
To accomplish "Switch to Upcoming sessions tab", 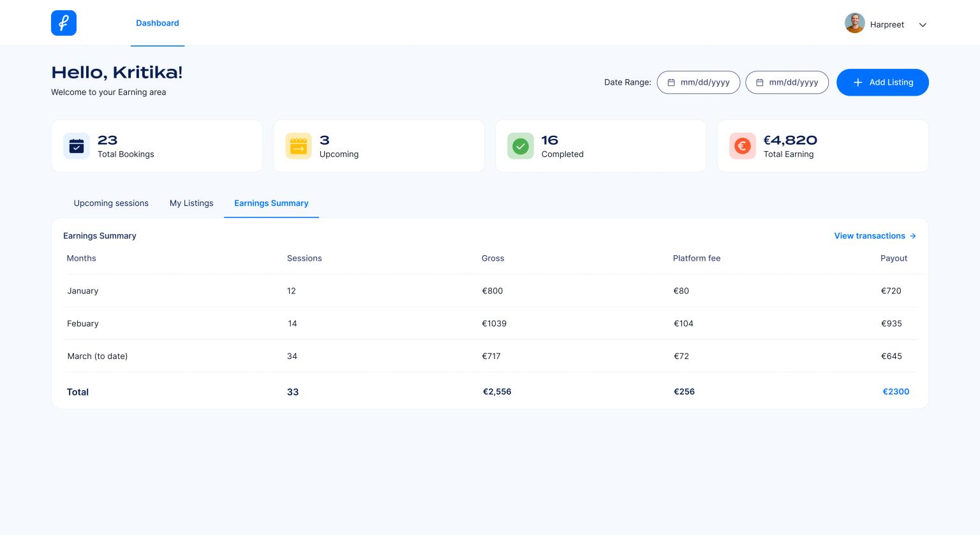I will pyautogui.click(x=111, y=203).
